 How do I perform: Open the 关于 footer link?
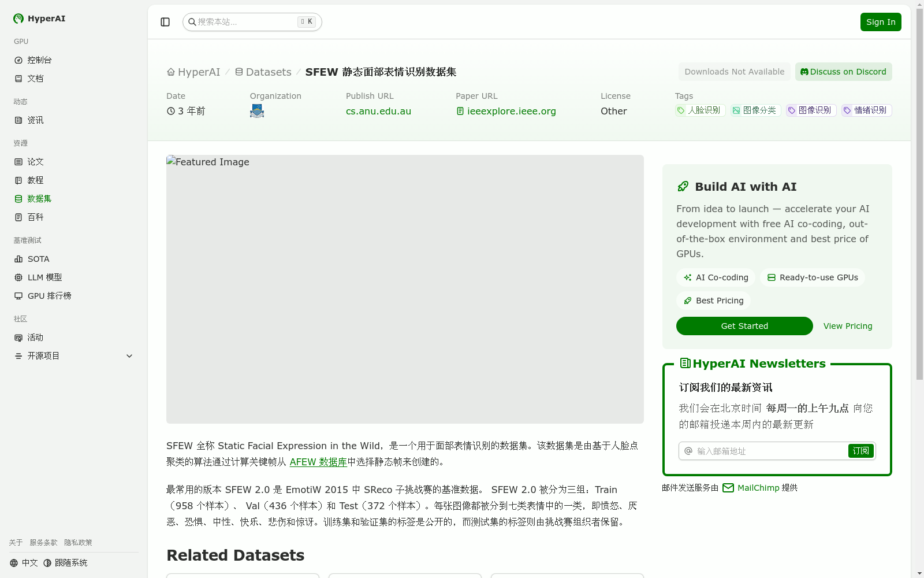tap(16, 543)
